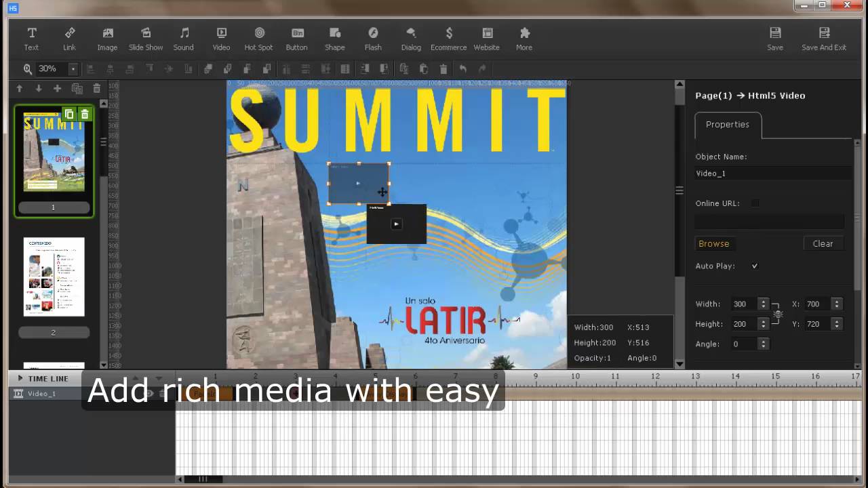Insert a Flash object

[x=373, y=39]
